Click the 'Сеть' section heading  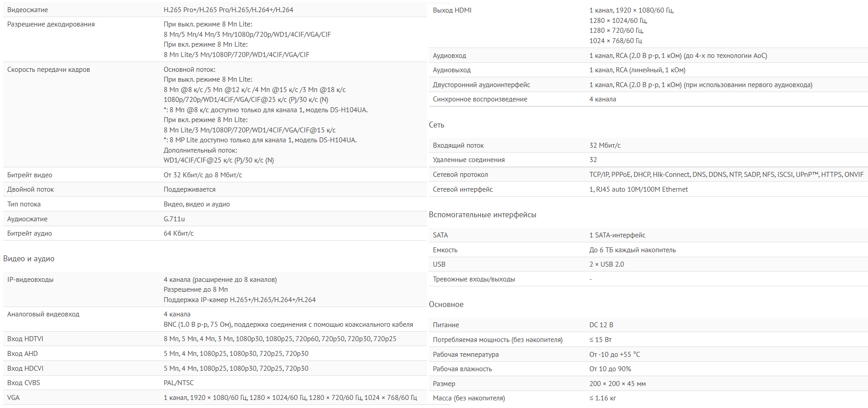[436, 125]
